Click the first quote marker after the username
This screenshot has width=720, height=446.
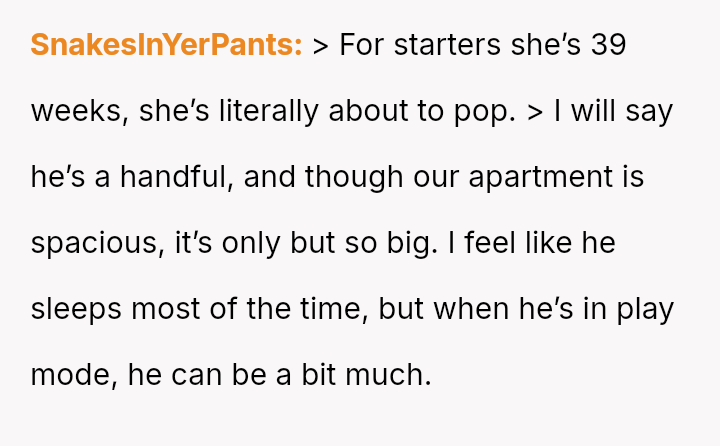point(321,45)
